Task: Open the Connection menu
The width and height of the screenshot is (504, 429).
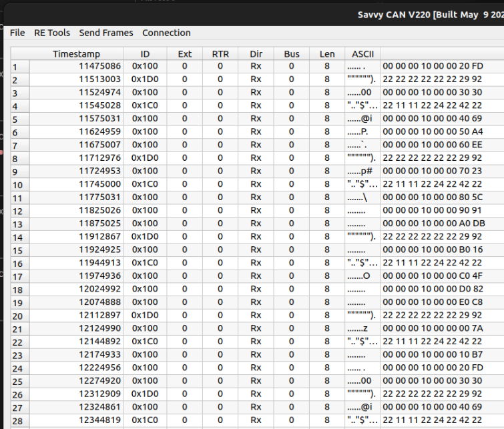Action: pos(166,33)
